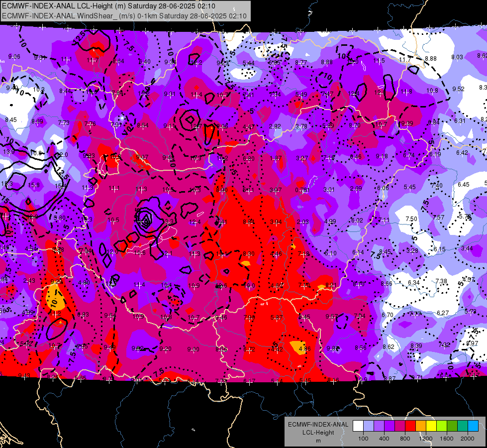Click the orange legend swatch

pyautogui.click(x=421, y=426)
